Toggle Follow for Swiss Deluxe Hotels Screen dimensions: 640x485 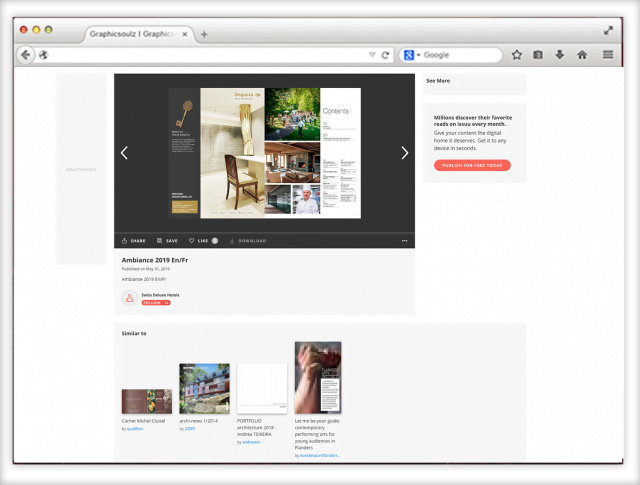[155, 302]
